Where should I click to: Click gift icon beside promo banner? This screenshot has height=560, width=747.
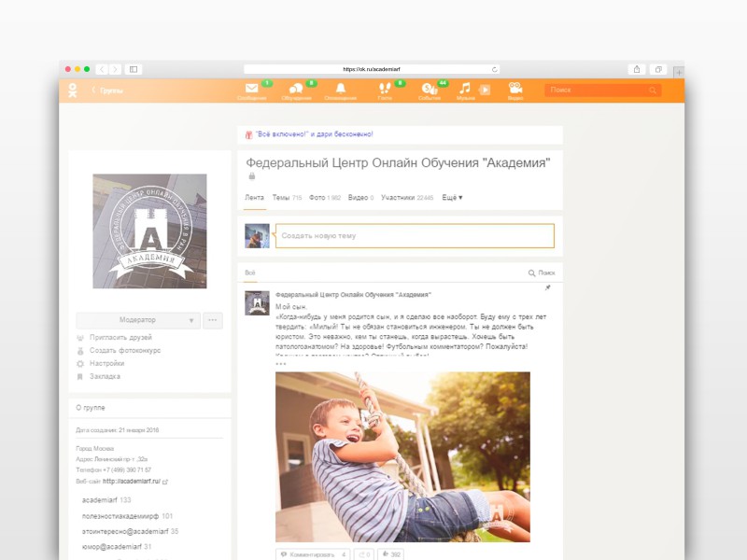[248, 134]
